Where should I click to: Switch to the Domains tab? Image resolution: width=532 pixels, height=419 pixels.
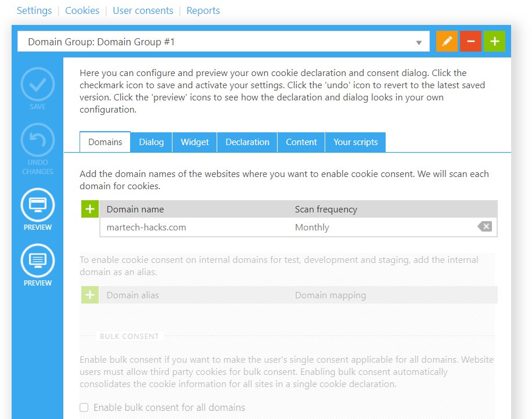(x=105, y=142)
